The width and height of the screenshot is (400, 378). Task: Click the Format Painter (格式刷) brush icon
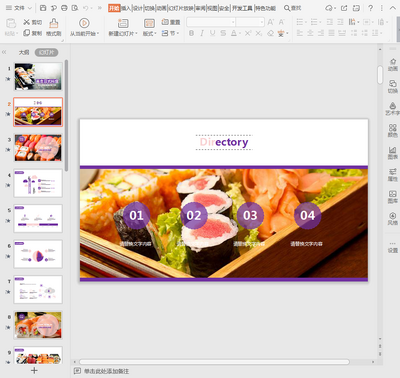53,23
